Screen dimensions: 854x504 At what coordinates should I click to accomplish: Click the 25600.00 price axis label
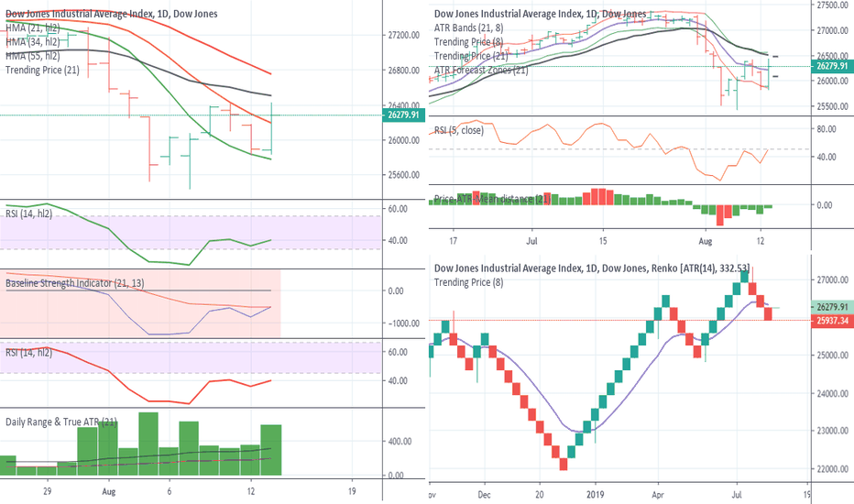(x=403, y=175)
